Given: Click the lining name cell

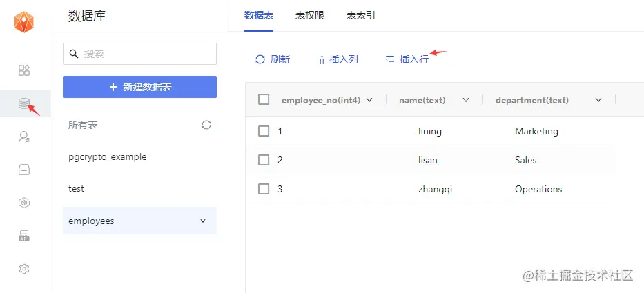Looking at the screenshot, I should click(430, 131).
